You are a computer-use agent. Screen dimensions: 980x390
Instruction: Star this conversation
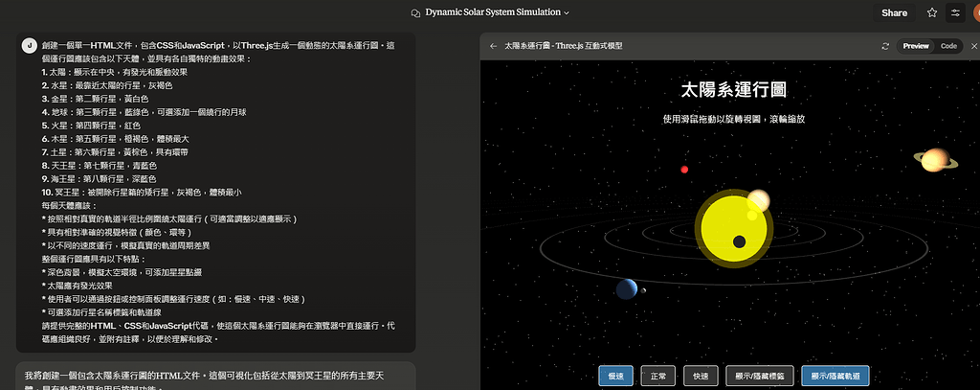[x=932, y=12]
